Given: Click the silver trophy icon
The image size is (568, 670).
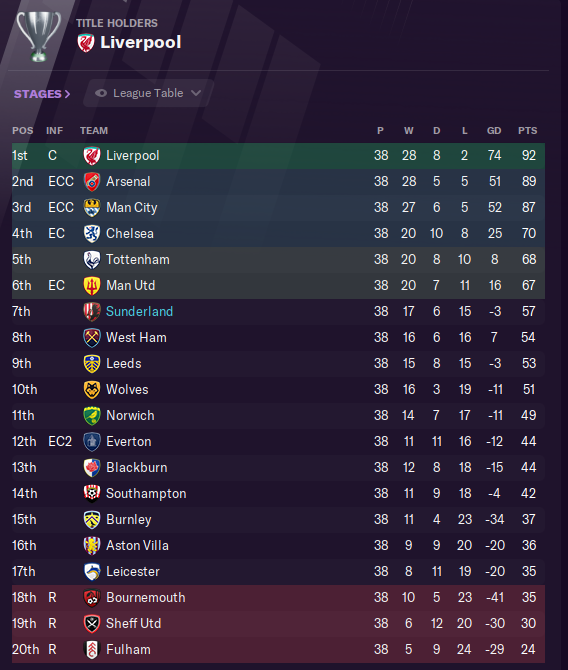Looking at the screenshot, I should pos(38,37).
